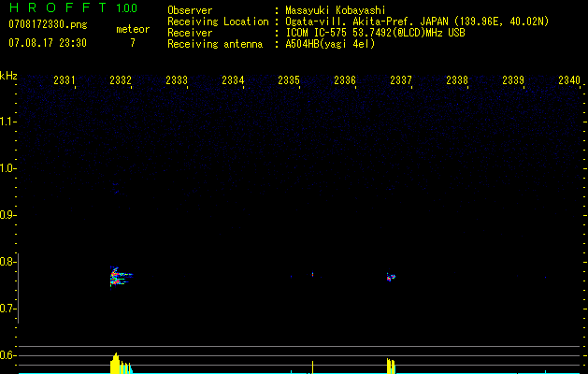Click the 2339 time marker

click(x=513, y=79)
